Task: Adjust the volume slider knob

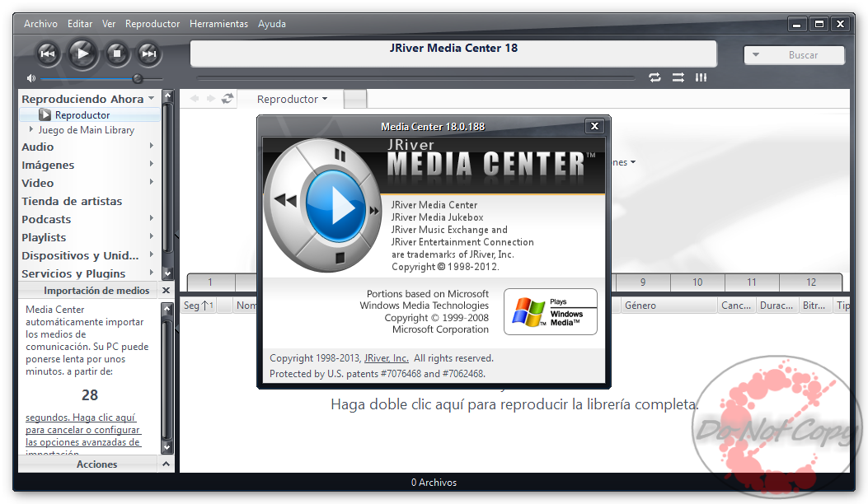Action: pos(138,78)
